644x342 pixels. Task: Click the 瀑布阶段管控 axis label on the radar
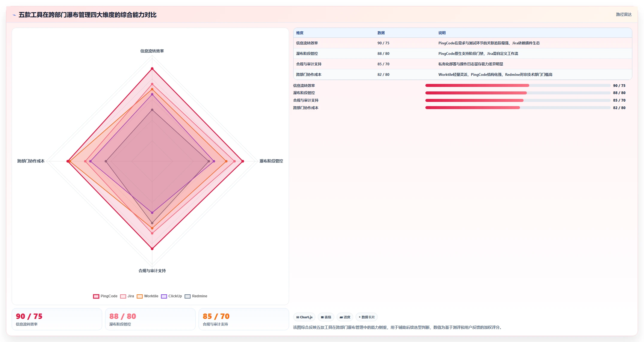pos(271,161)
